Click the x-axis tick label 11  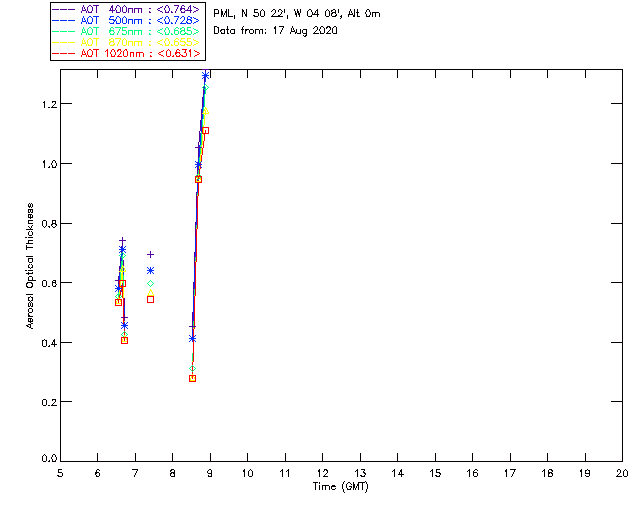tap(285, 473)
